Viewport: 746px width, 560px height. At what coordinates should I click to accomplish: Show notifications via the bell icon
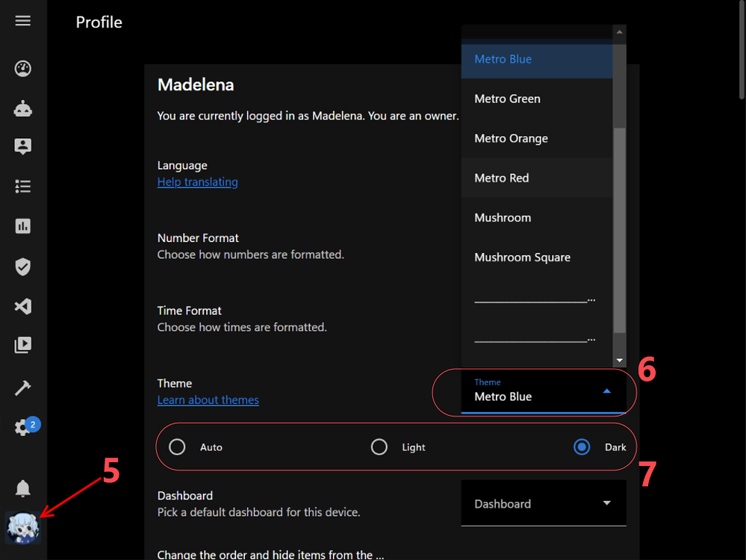(23, 488)
